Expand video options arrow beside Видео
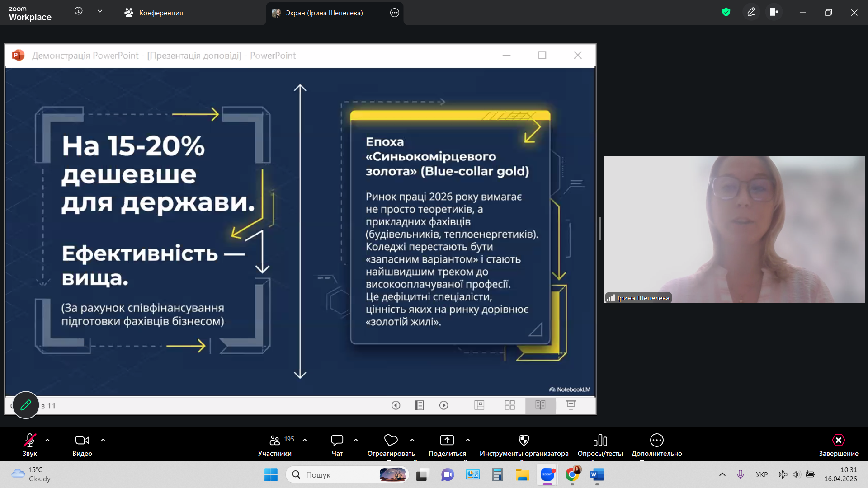The height and width of the screenshot is (488, 868). pos(103,440)
